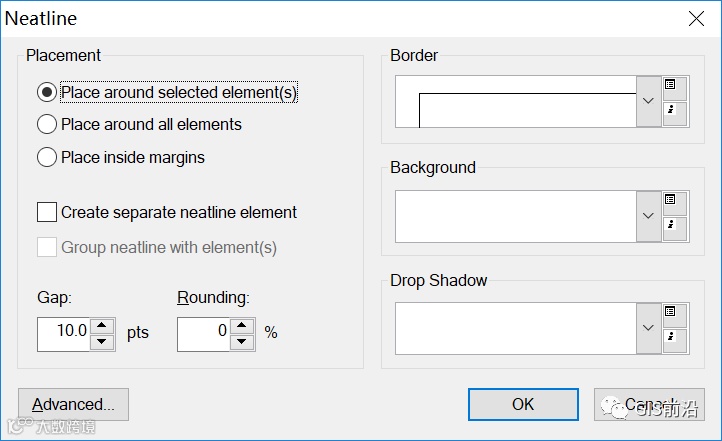Choose Place inside margins option
This screenshot has width=722, height=441.
coord(46,157)
